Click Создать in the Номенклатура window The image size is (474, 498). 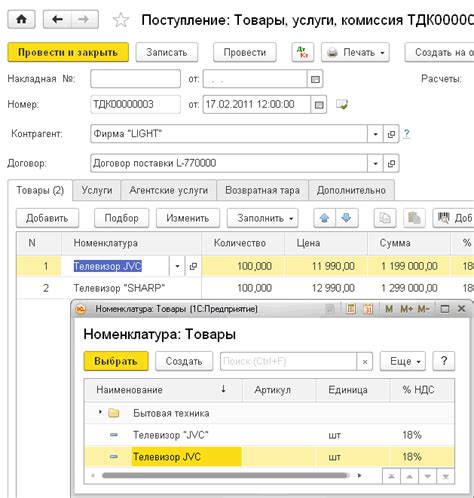tap(184, 361)
